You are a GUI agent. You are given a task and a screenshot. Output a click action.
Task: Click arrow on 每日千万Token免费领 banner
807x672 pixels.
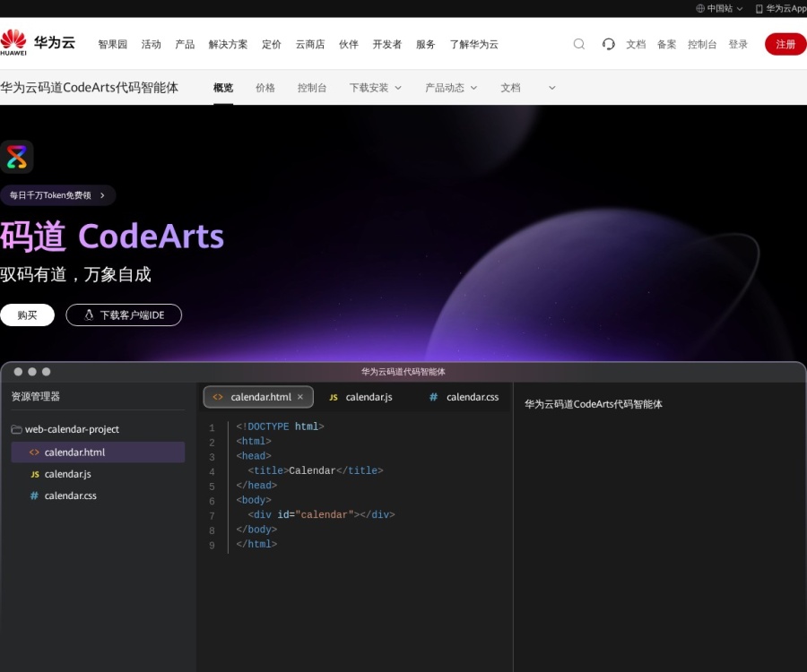click(102, 195)
